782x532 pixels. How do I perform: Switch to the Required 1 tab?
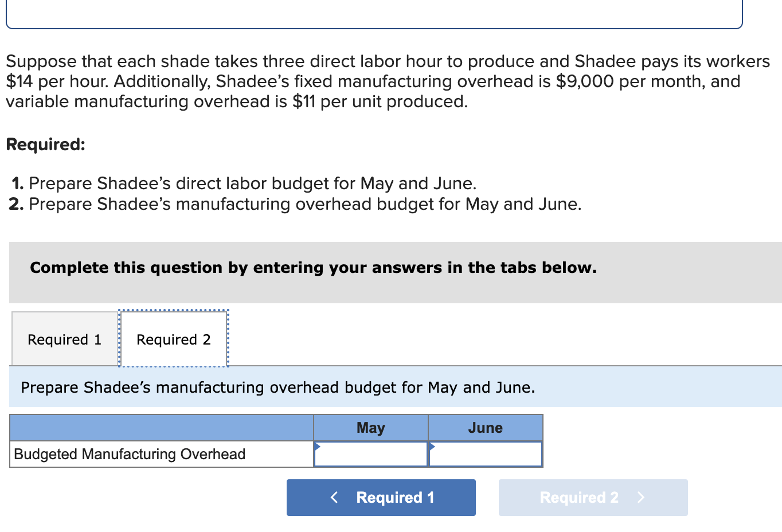(x=63, y=339)
